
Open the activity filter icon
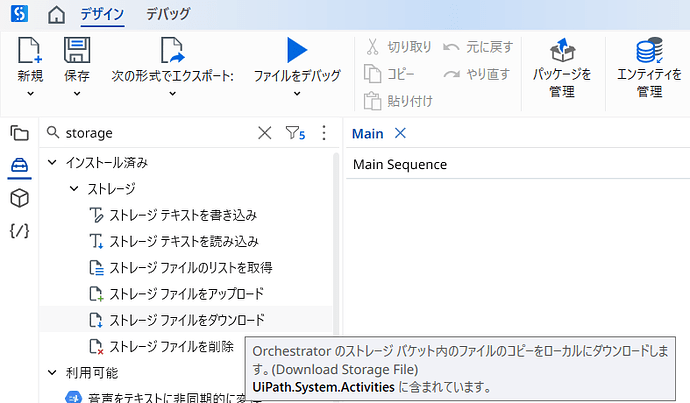(295, 133)
